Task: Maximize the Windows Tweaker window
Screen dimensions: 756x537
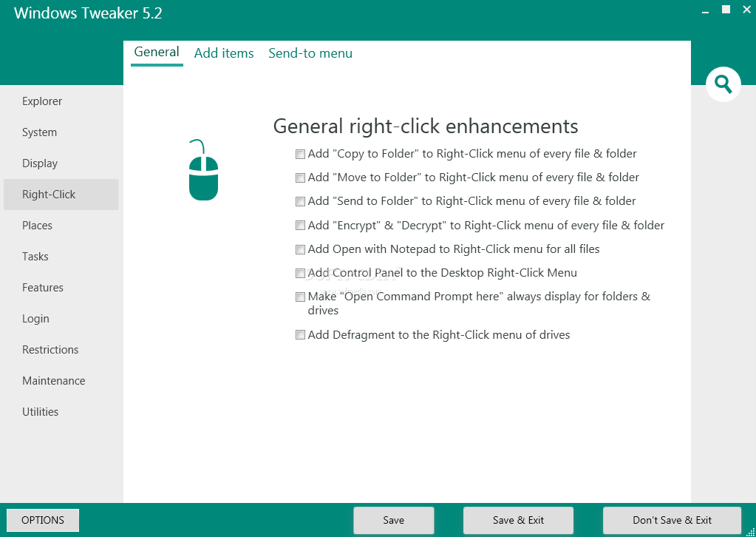Action: [x=726, y=9]
